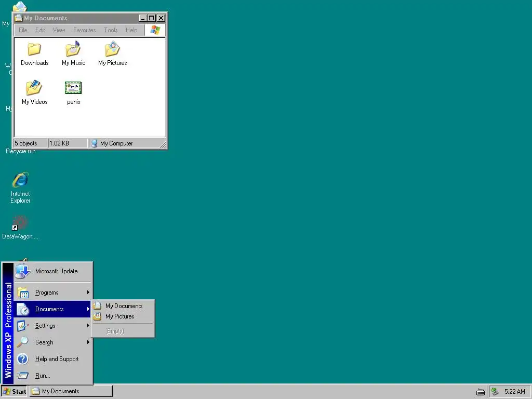Click the '1.02 KB' status bar text
This screenshot has height=399, width=532.
pyautogui.click(x=59, y=143)
